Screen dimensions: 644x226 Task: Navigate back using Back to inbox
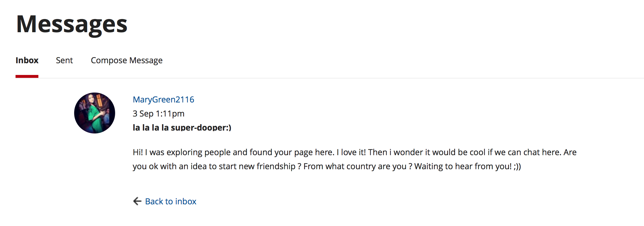pyautogui.click(x=171, y=201)
